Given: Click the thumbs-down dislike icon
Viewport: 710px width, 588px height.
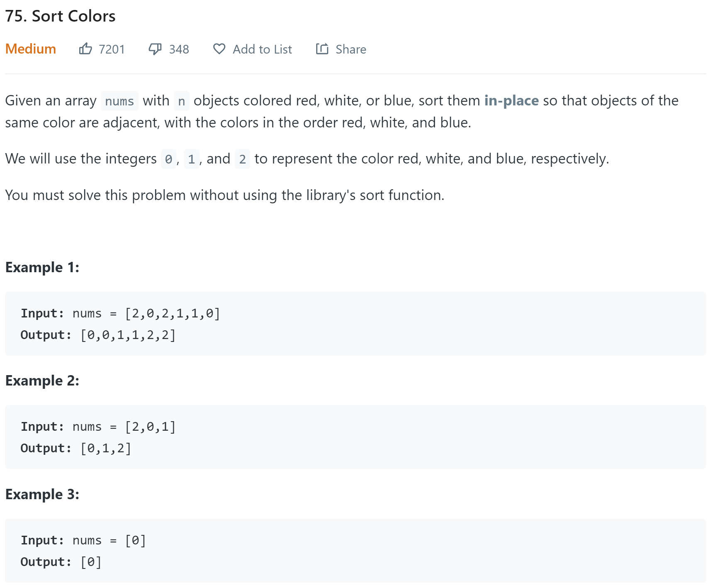Looking at the screenshot, I should pyautogui.click(x=155, y=49).
